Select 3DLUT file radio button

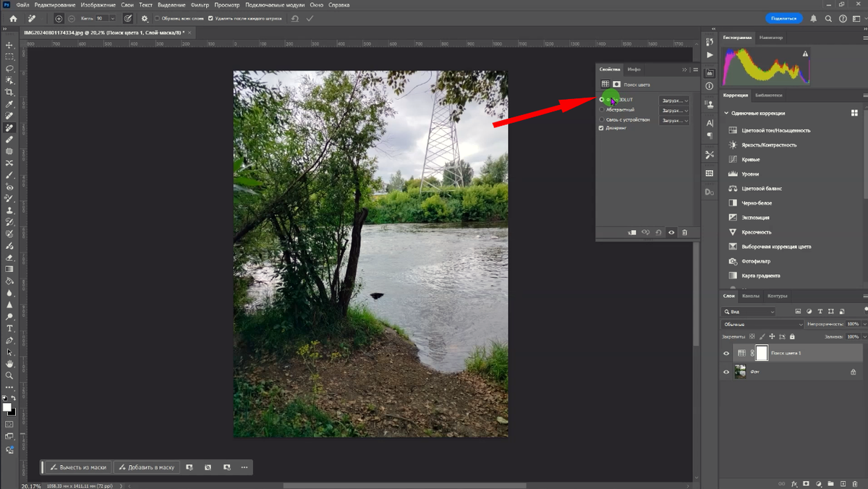pos(602,100)
